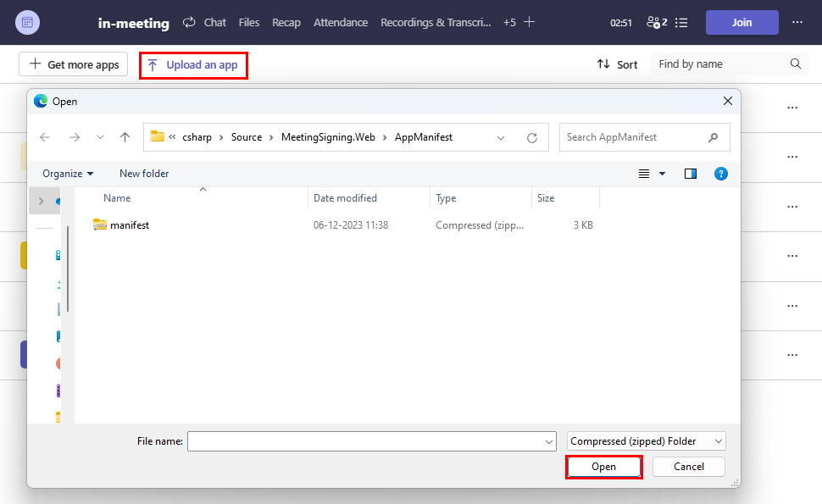Open Compressed (zipped) Folder file type dropdown
Viewport: 822px width, 504px height.
(x=646, y=441)
